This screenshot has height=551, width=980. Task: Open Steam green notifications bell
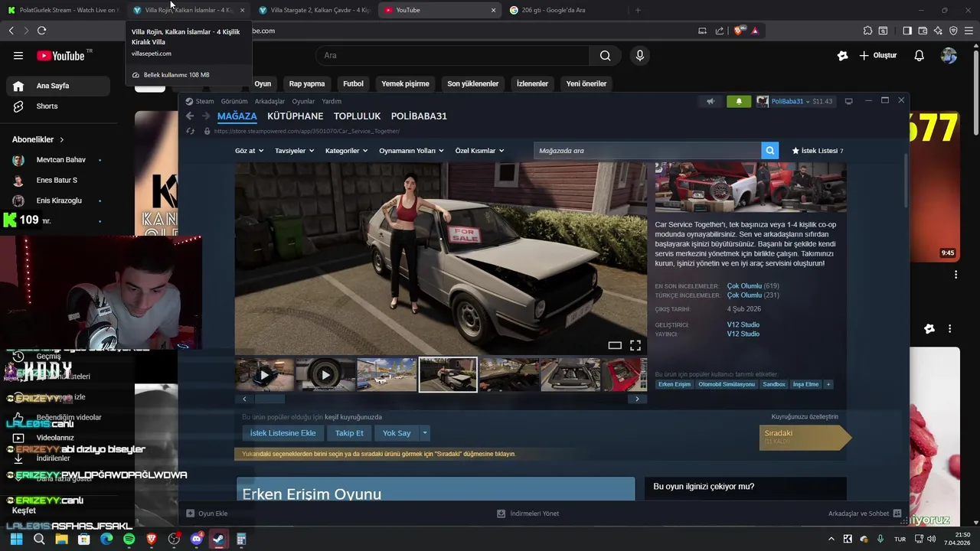(739, 101)
